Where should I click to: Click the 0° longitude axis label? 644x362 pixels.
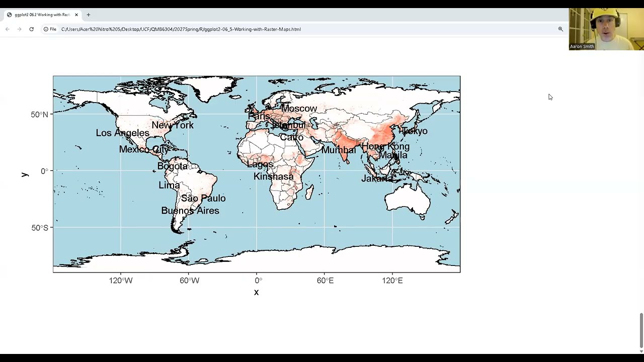pos(258,281)
